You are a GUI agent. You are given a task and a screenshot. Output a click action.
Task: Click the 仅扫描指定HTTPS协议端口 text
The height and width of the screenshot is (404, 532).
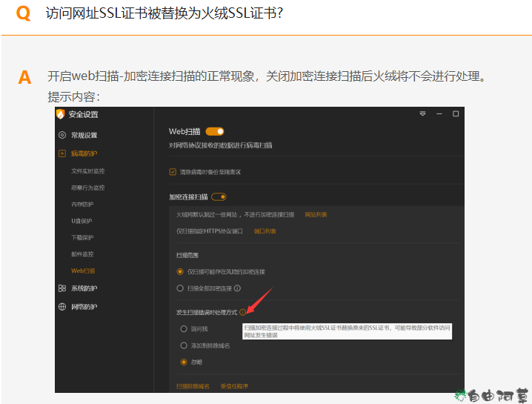[210, 231]
